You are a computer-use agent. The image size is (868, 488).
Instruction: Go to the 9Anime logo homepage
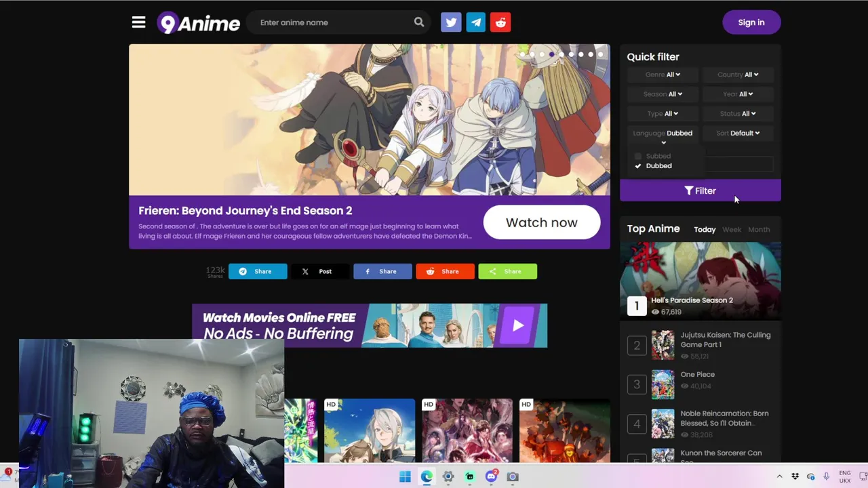[199, 23]
